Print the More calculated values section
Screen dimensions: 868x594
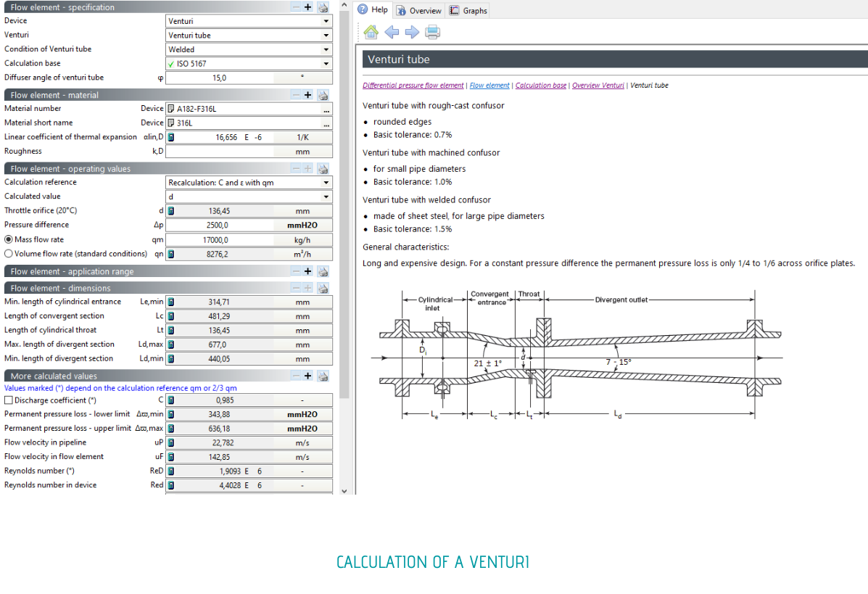coord(323,376)
